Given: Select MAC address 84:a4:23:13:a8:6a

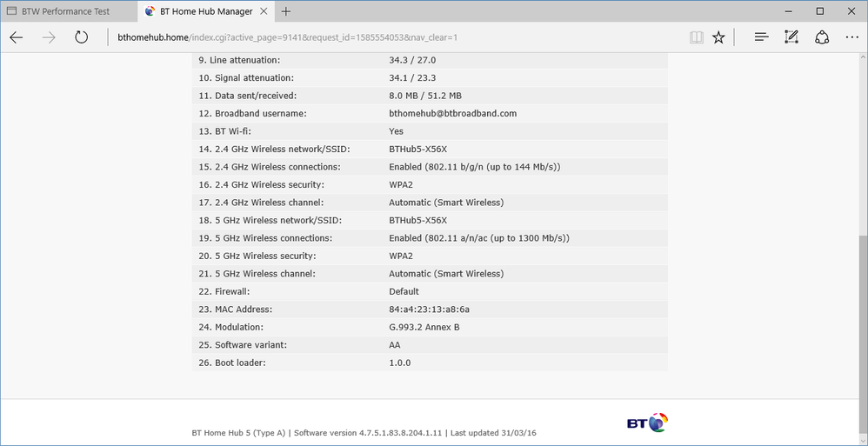Looking at the screenshot, I should coord(430,310).
